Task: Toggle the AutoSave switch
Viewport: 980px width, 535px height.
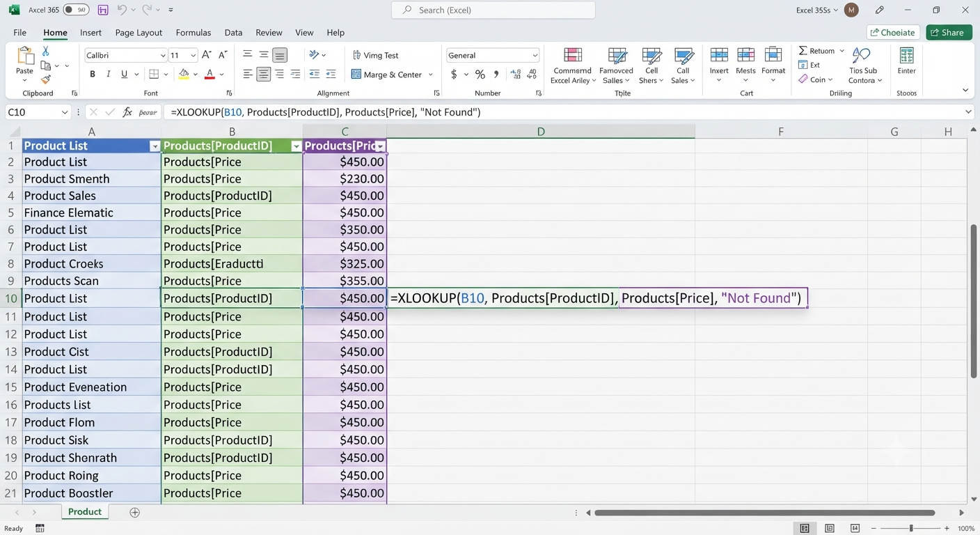Action: click(x=76, y=10)
